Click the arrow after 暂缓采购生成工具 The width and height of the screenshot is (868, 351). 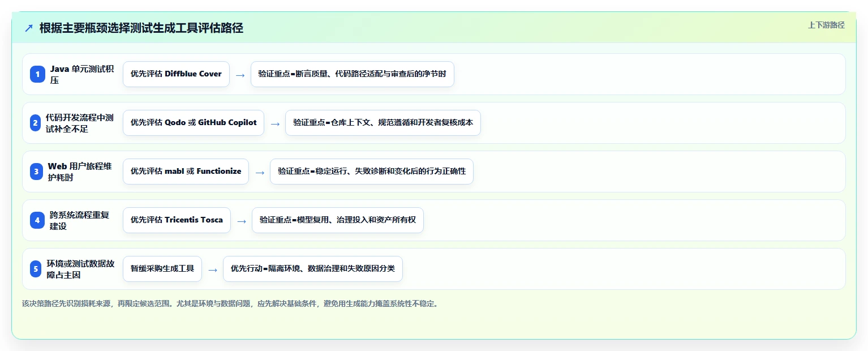(213, 269)
